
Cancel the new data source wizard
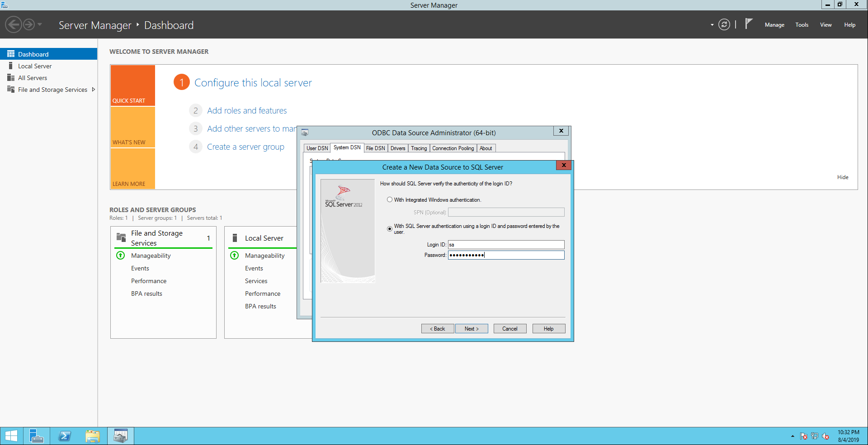coord(509,329)
